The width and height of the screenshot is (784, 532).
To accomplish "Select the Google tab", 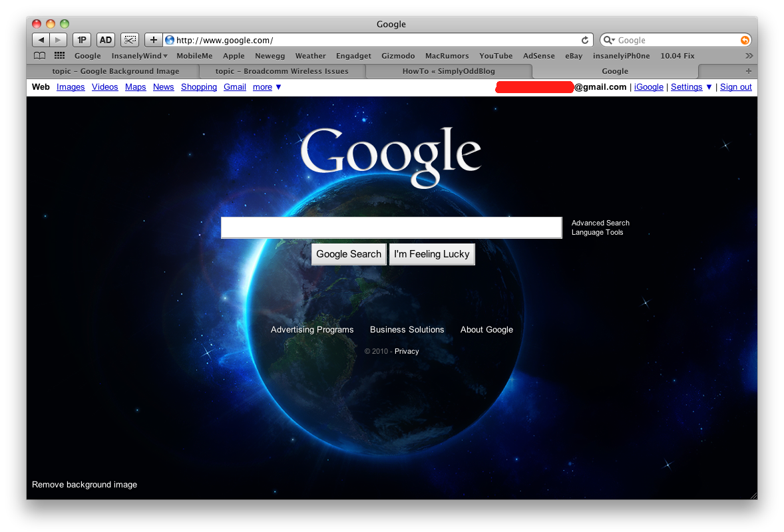I will click(x=615, y=71).
